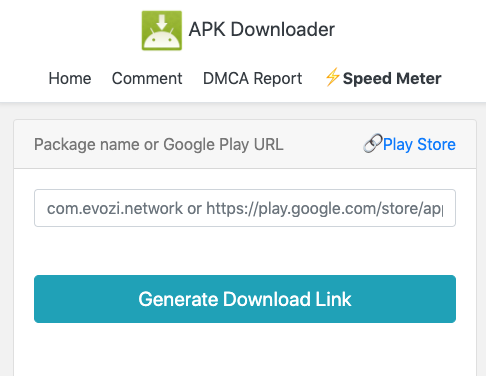Screen dimensions: 486x376
Task: Click the 'Package name or Google Play URL' label
Action: pyautogui.click(x=159, y=145)
